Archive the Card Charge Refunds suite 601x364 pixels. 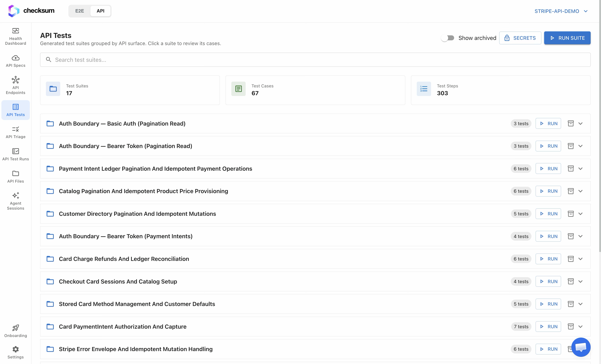(571, 259)
